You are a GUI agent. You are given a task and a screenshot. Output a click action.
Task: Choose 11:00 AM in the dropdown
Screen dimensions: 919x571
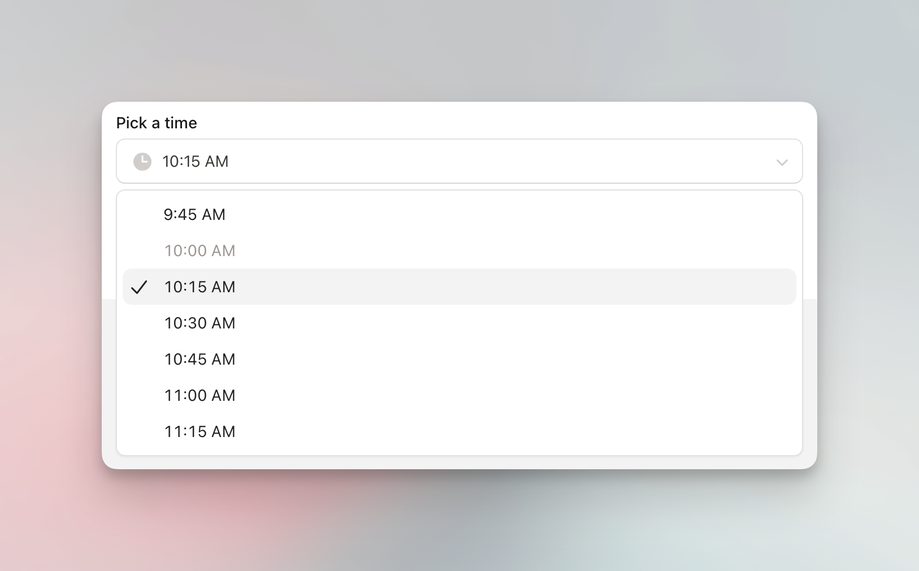tap(460, 396)
